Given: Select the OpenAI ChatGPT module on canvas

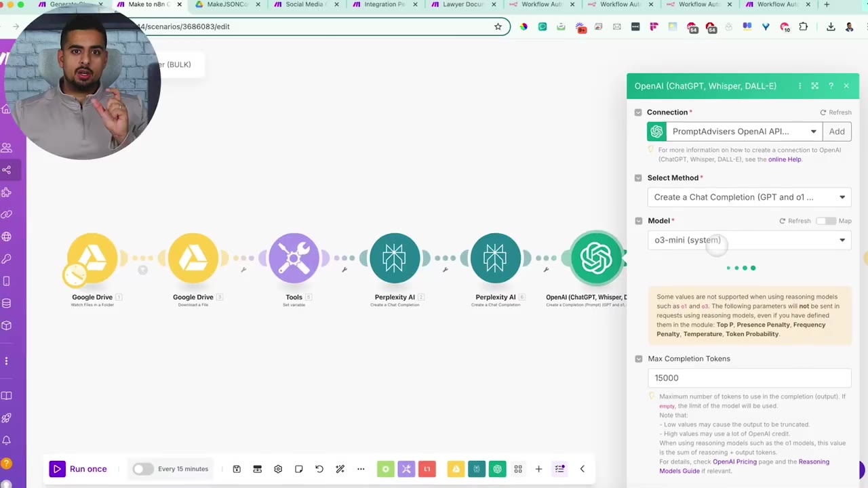Looking at the screenshot, I should tap(596, 258).
